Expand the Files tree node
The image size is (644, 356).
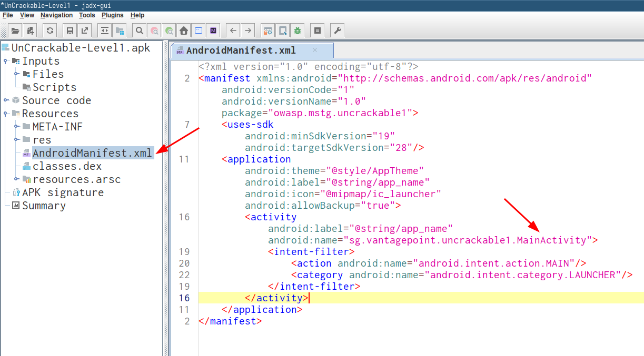(x=17, y=74)
